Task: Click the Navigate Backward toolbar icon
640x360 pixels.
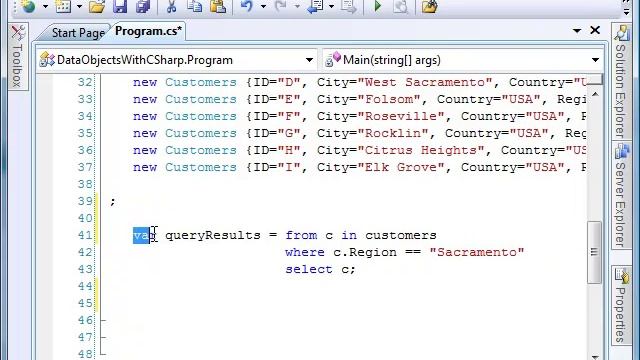Action: pos(315,6)
